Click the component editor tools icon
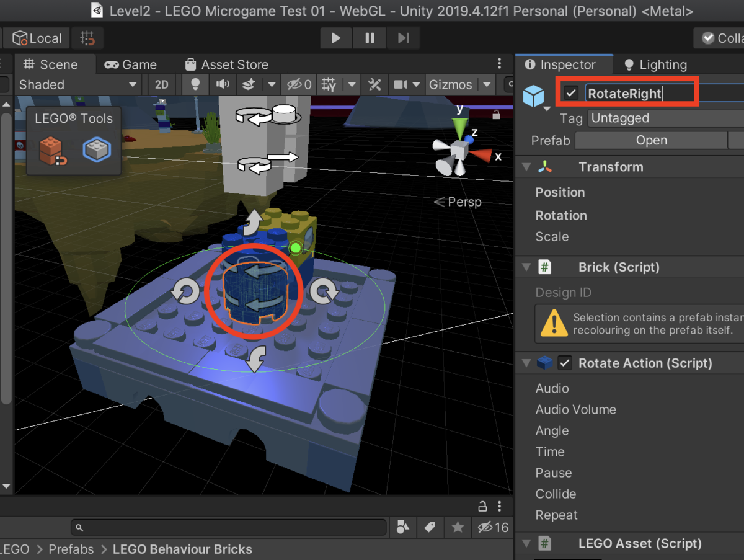The height and width of the screenshot is (560, 744). [374, 85]
